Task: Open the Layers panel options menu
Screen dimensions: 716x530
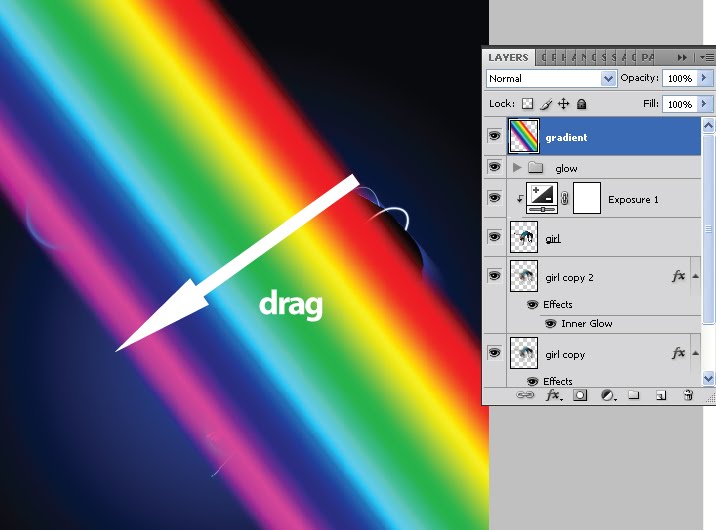Action: (707, 57)
